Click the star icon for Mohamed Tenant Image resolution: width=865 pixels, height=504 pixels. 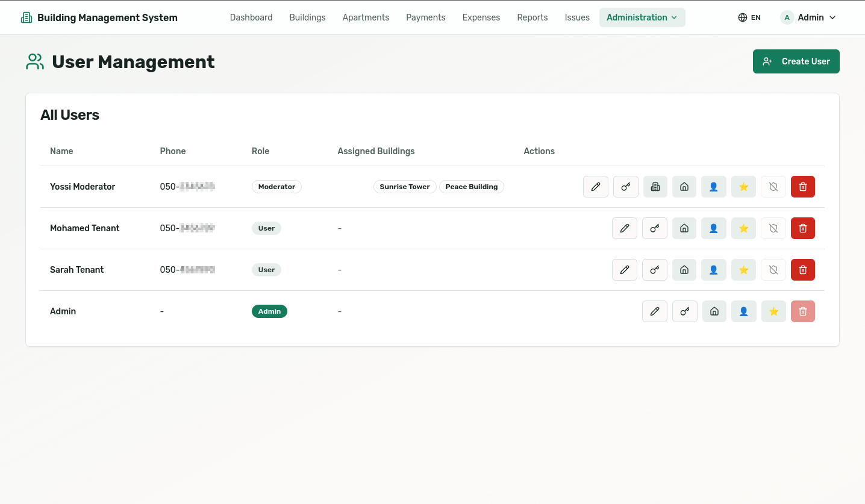[x=743, y=228]
